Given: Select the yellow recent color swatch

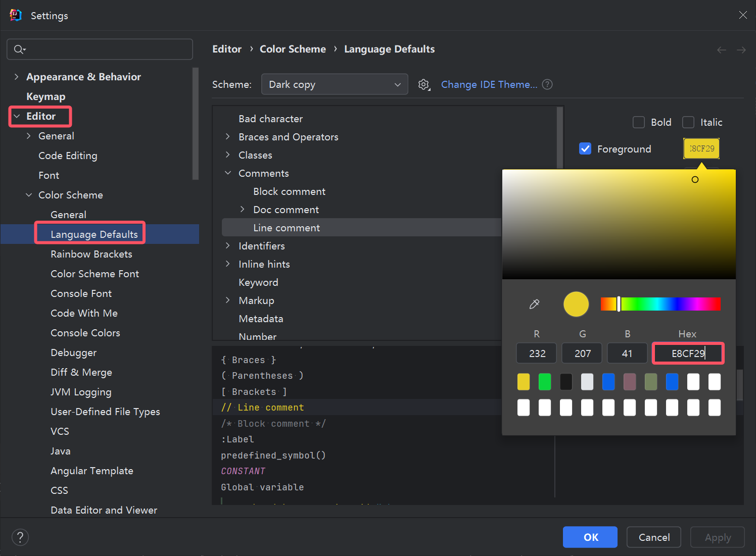Looking at the screenshot, I should click(x=524, y=382).
